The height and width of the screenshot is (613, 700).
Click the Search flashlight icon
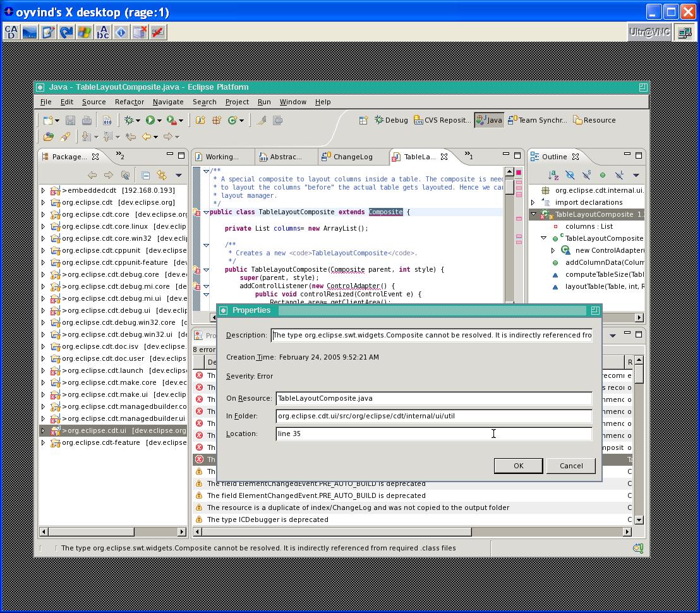pyautogui.click(x=65, y=137)
